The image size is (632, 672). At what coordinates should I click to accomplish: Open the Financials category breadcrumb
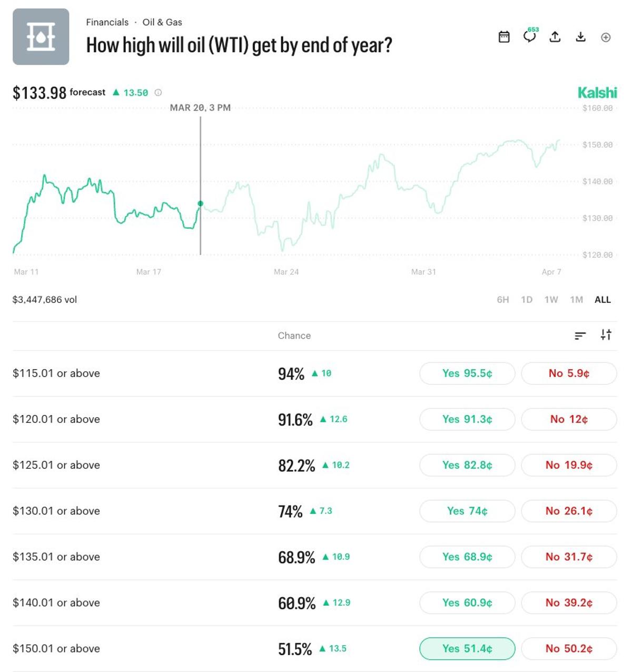point(107,22)
